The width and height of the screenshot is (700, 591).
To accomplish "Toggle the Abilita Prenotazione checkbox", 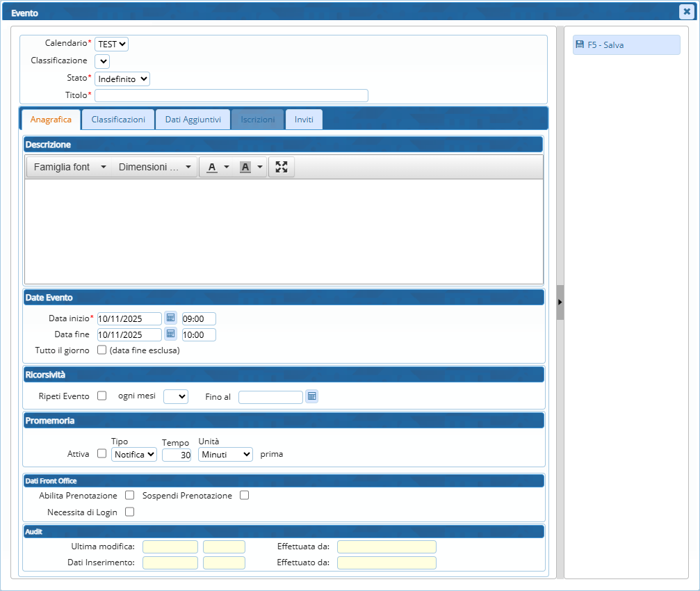I will (x=129, y=495).
